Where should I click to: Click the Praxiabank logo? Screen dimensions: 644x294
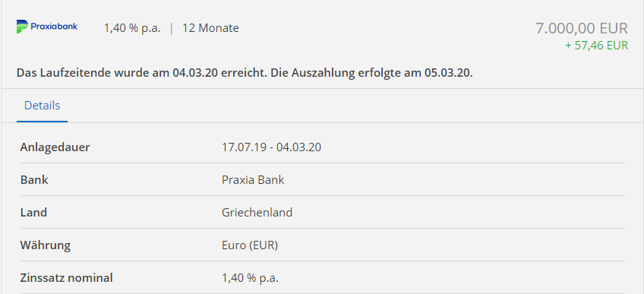coord(47,27)
